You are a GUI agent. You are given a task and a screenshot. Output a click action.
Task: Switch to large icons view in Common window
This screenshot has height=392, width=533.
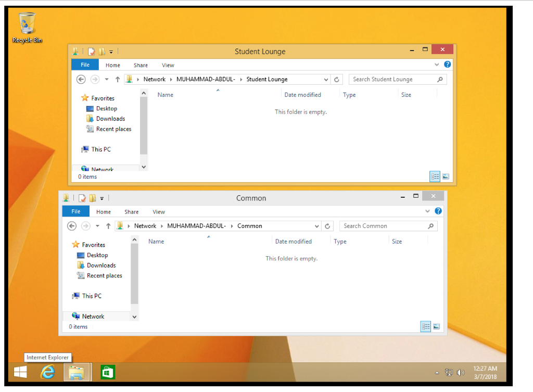[x=437, y=326]
